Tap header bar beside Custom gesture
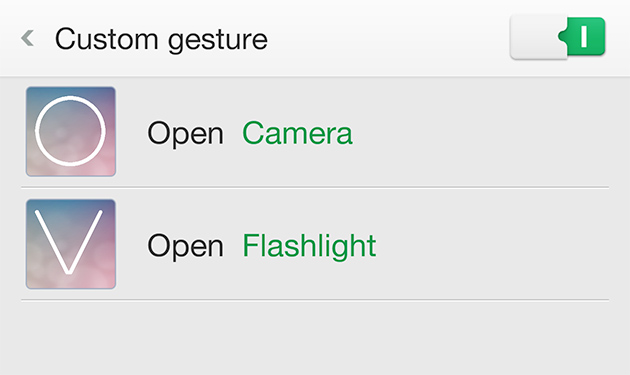Screen dimensions: 630x375 [x=386, y=39]
